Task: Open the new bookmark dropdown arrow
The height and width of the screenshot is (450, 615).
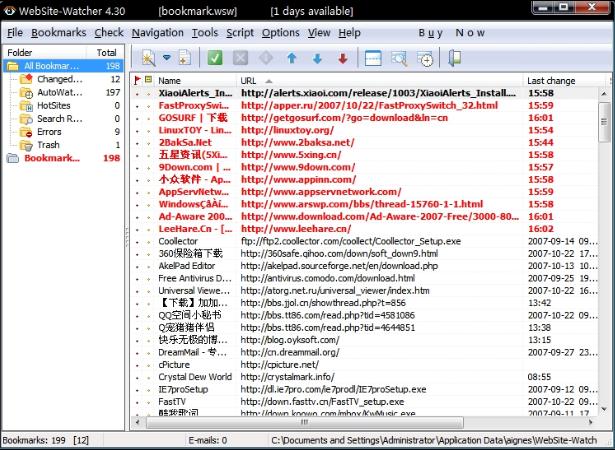Action: pos(167,58)
